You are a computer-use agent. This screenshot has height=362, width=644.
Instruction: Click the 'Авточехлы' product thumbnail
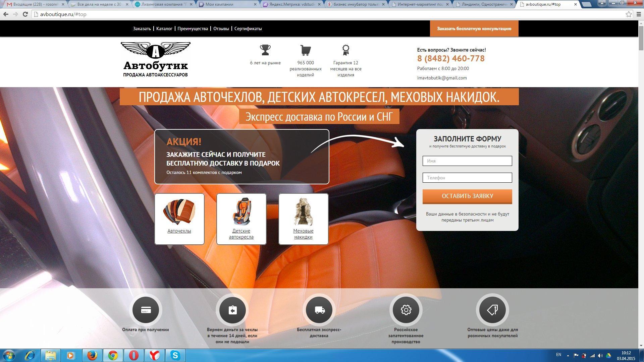click(179, 212)
